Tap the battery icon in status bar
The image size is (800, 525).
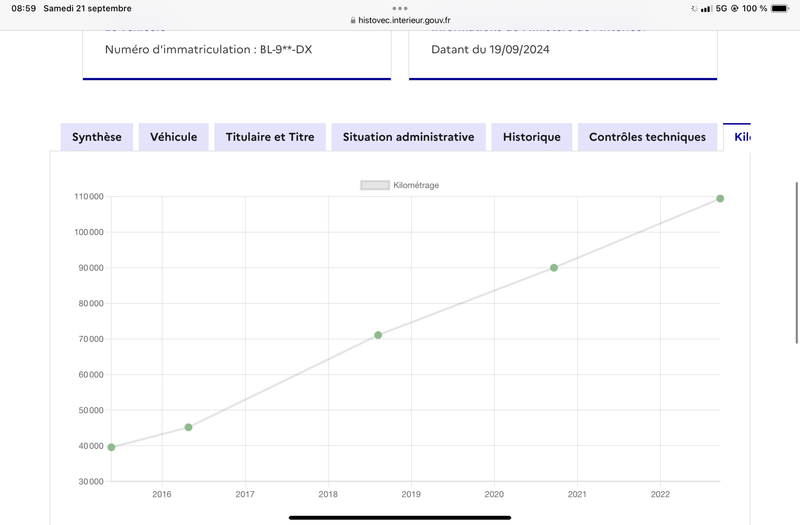[780, 8]
